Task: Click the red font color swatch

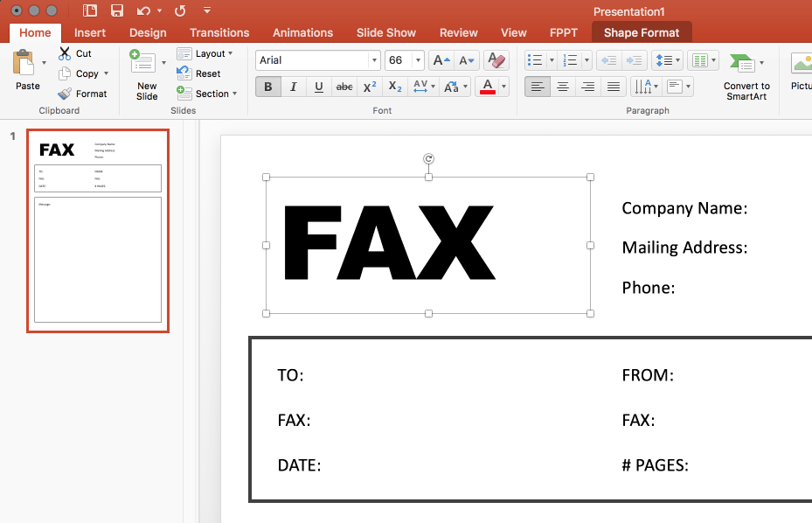Action: (488, 87)
